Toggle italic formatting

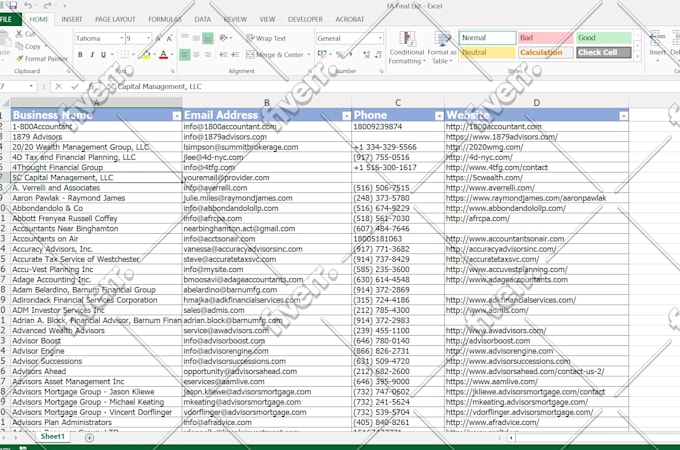point(92,55)
